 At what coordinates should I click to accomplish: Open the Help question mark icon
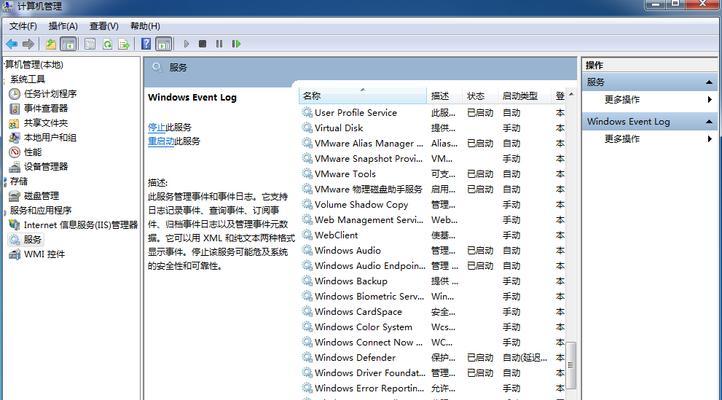click(x=146, y=44)
